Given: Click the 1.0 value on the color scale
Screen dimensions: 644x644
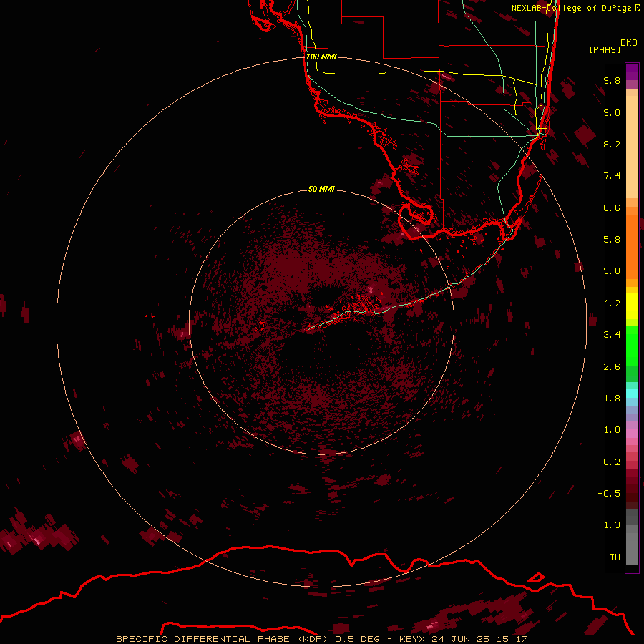Looking at the screenshot, I should [x=612, y=430].
